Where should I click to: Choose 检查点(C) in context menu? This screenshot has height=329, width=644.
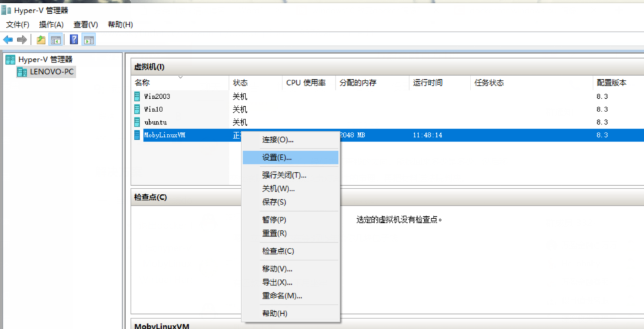point(290,251)
